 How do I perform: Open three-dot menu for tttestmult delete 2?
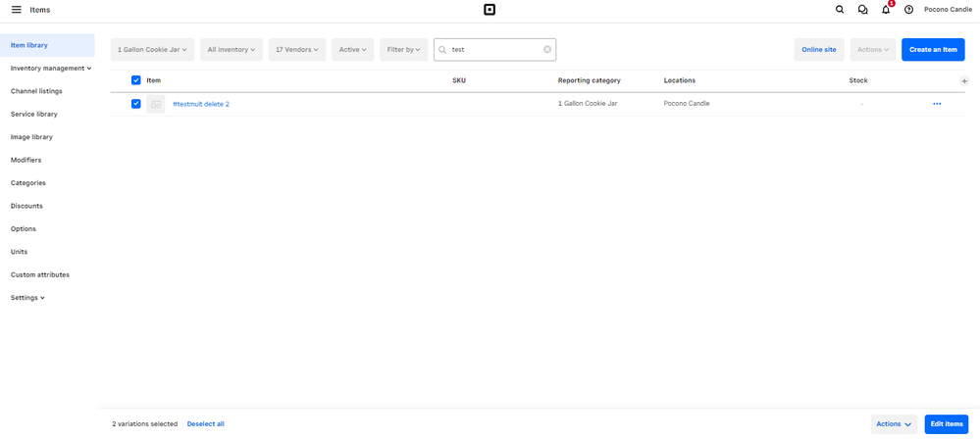pos(937,104)
